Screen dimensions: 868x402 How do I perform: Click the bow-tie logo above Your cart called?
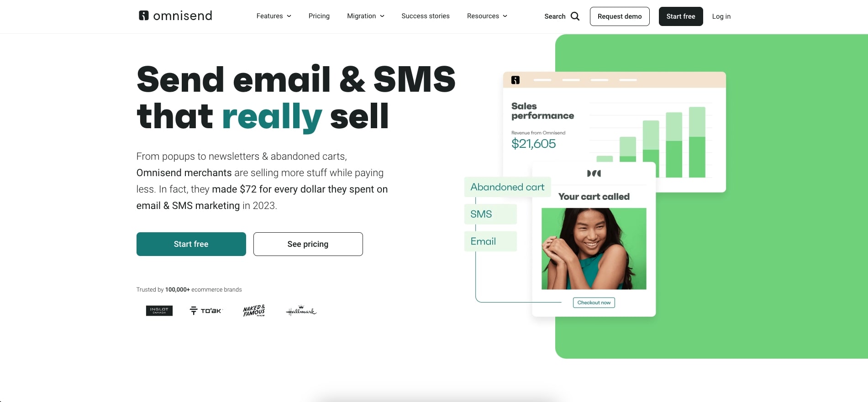coord(594,173)
